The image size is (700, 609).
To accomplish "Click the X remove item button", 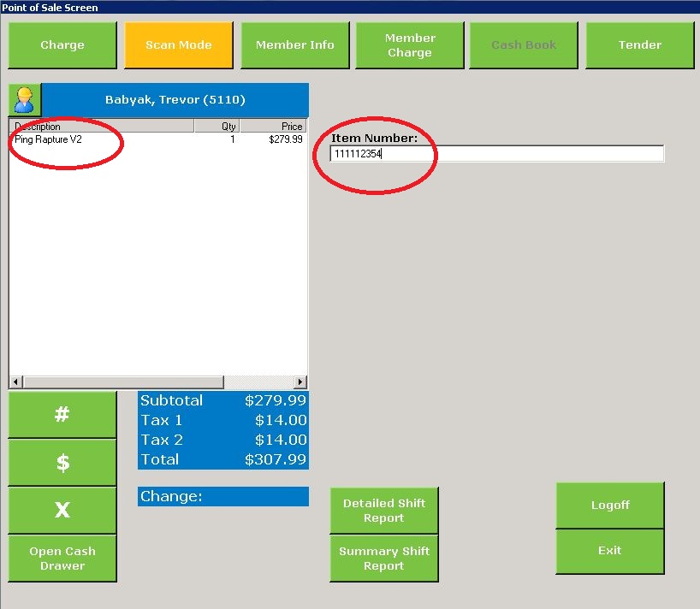I will pos(62,510).
